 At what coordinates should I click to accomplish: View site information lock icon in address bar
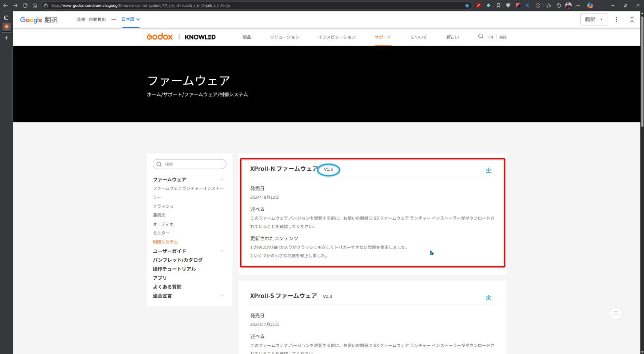(46, 5)
